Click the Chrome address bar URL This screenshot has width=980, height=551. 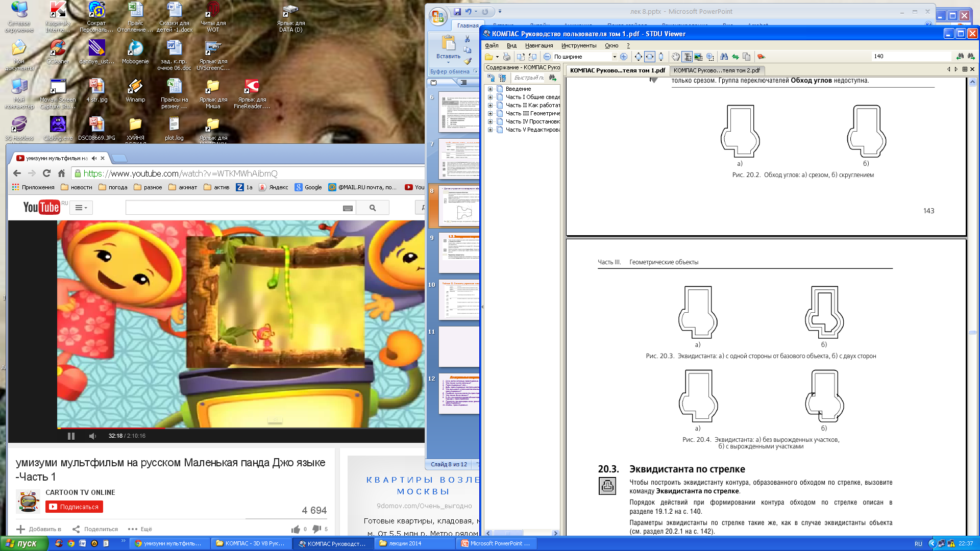[x=181, y=173]
